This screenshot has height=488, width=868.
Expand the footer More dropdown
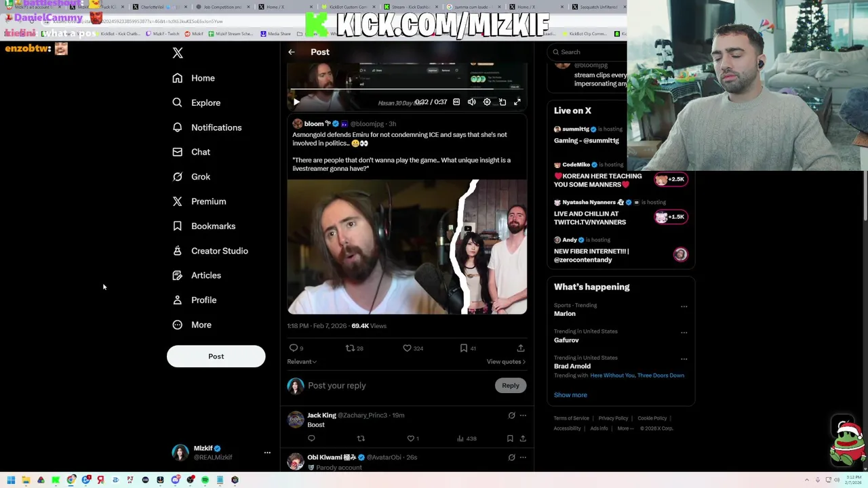pos(625,428)
